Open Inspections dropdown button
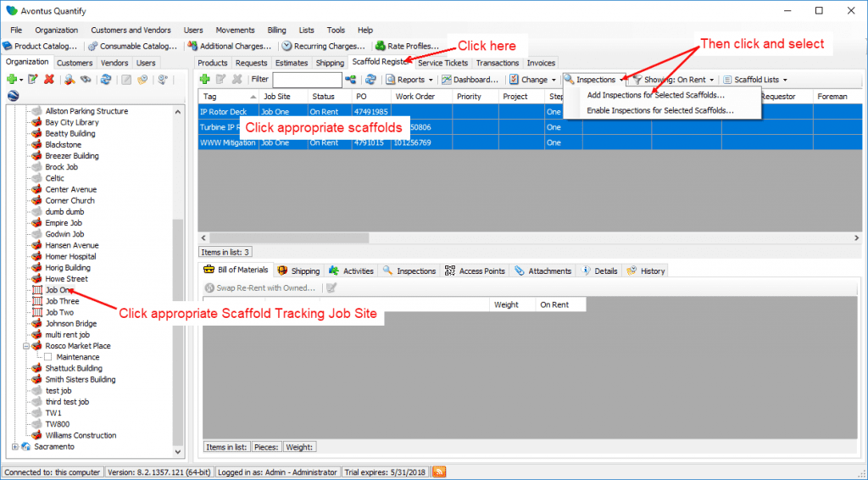Screen dimensions: 868x480 click(x=594, y=80)
